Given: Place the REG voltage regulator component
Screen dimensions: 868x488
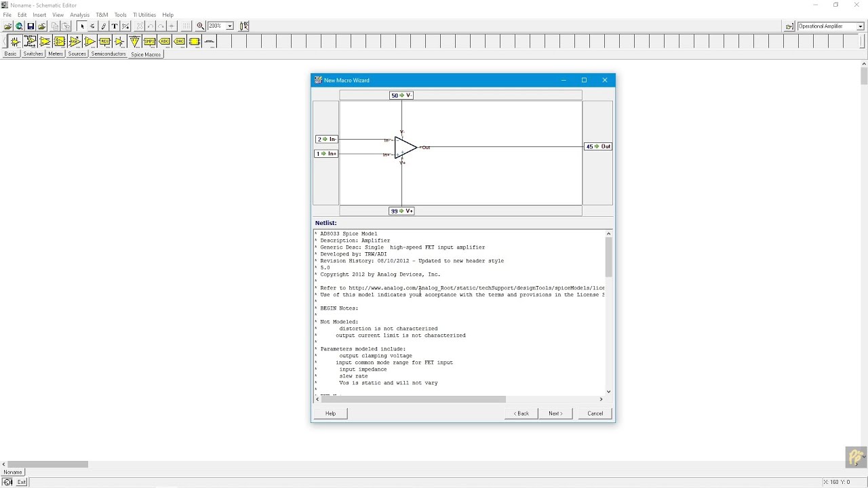Looking at the screenshot, I should tap(104, 41).
